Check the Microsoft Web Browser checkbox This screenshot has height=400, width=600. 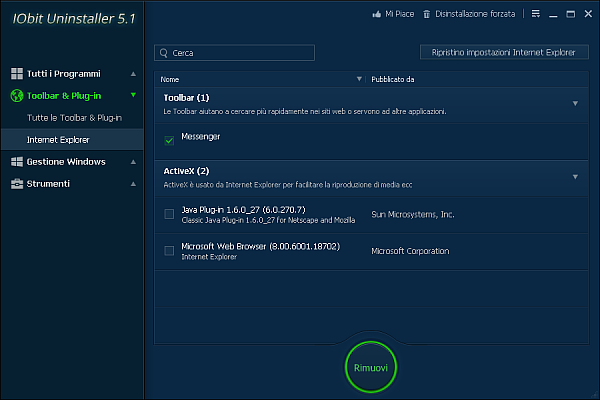169,251
